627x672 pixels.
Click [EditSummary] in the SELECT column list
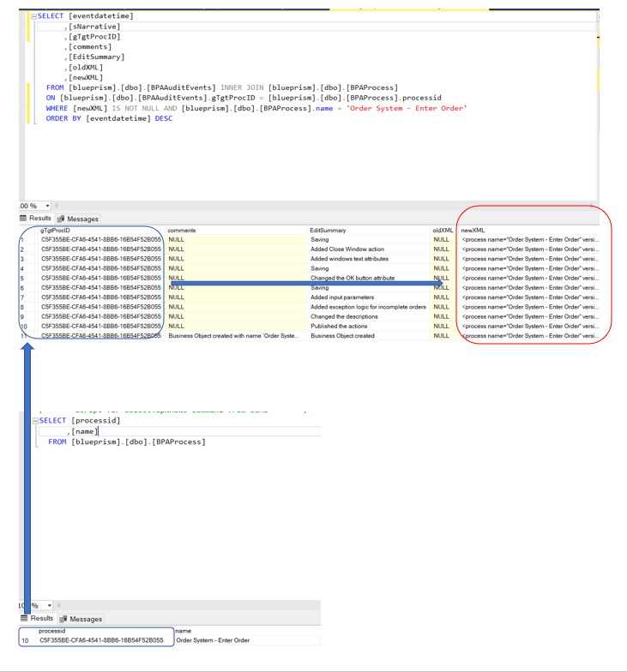click(x=96, y=57)
